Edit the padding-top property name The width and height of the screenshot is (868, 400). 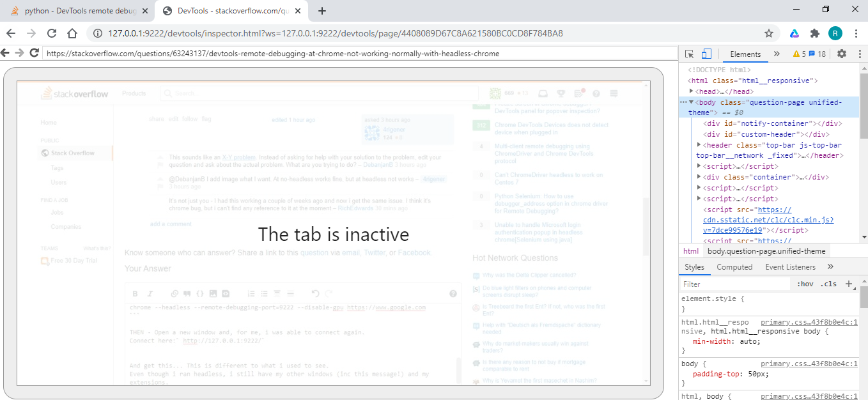(716, 374)
